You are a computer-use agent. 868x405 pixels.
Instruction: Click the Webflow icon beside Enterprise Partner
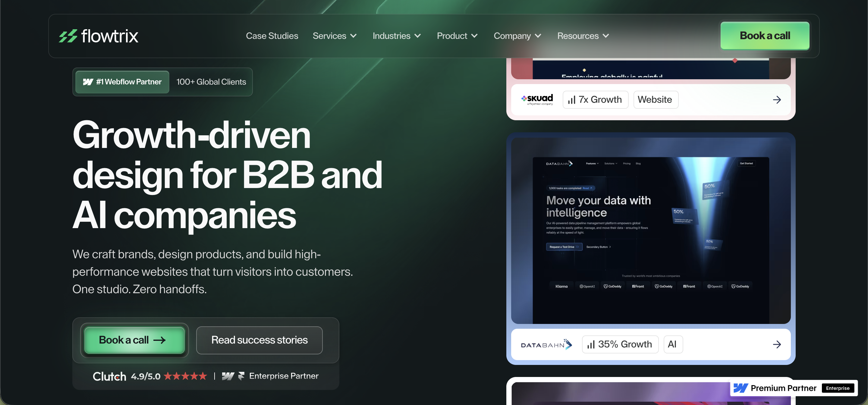[x=228, y=376]
